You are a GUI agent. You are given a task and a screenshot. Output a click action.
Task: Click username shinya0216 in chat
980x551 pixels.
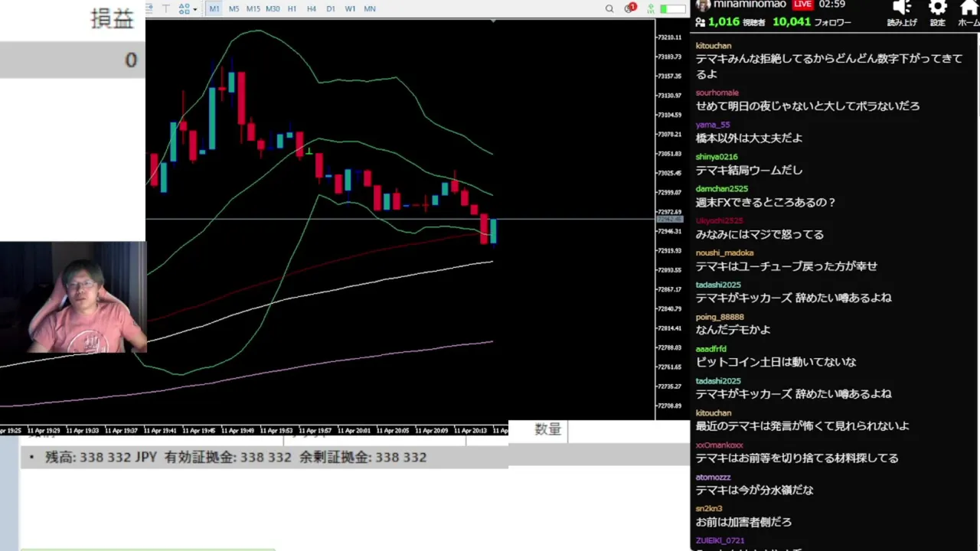[716, 157]
